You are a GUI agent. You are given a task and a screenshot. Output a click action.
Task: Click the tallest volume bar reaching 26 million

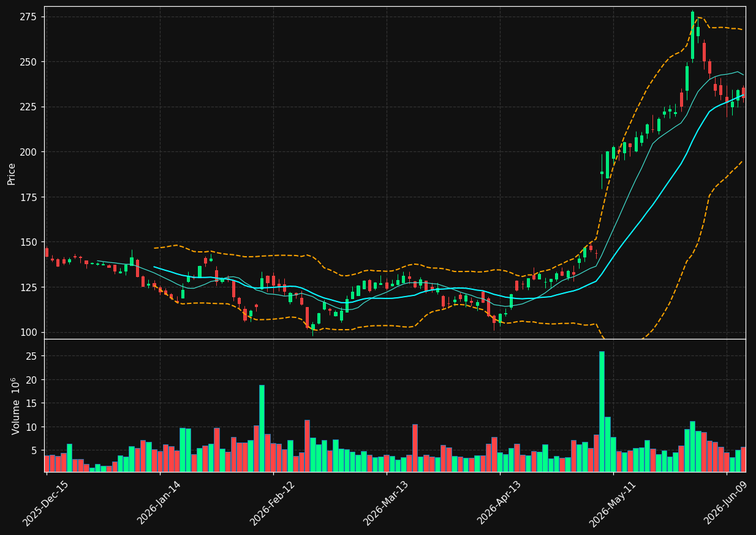point(602,411)
